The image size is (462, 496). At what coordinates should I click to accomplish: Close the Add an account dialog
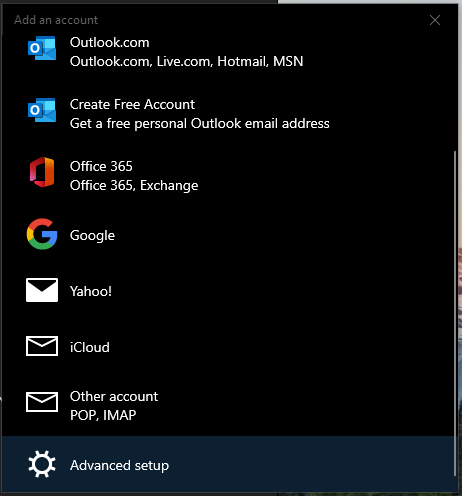(x=435, y=20)
